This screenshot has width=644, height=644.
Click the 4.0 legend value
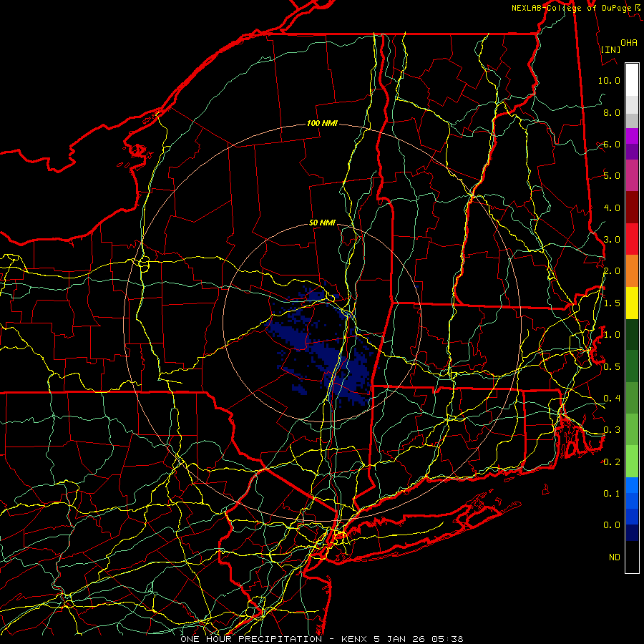click(612, 208)
